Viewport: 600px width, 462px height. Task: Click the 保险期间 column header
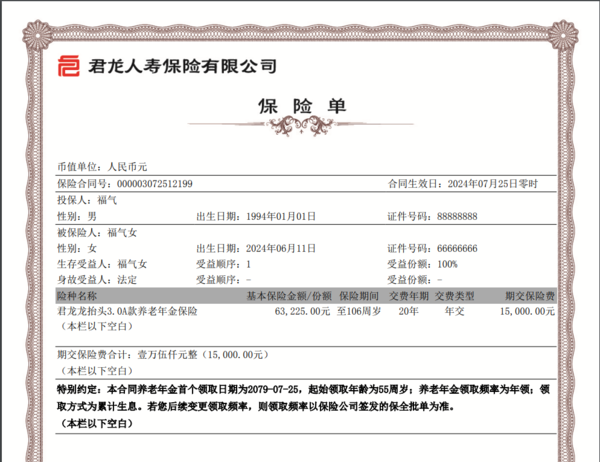click(359, 296)
